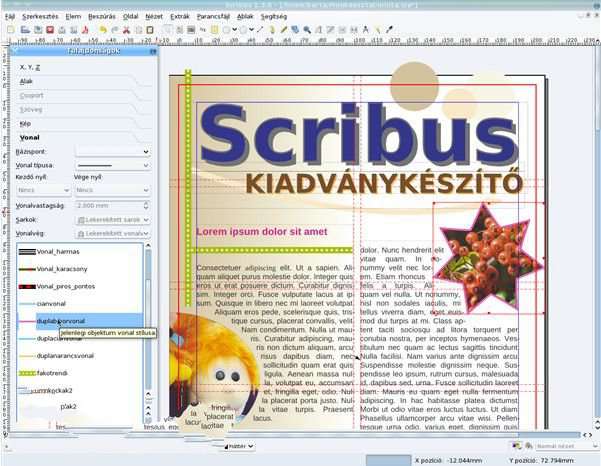Select the Eyedropper tool

click(389, 30)
